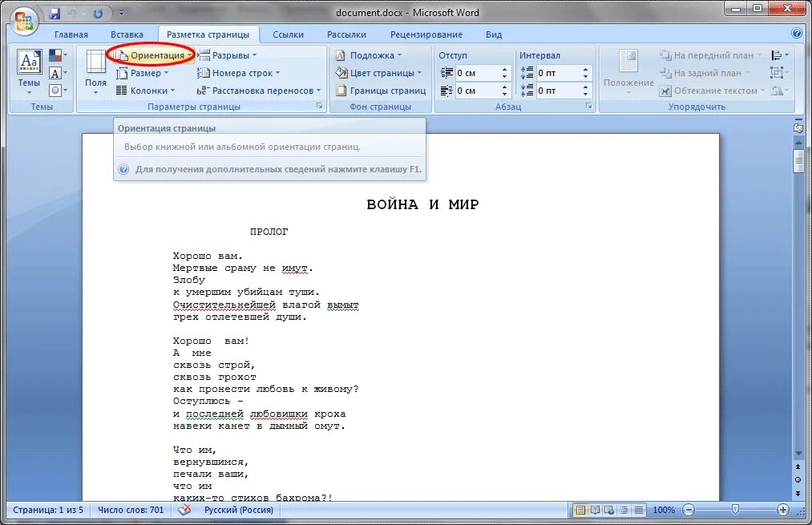
Task: Decrease the right indent value
Action: (x=504, y=95)
